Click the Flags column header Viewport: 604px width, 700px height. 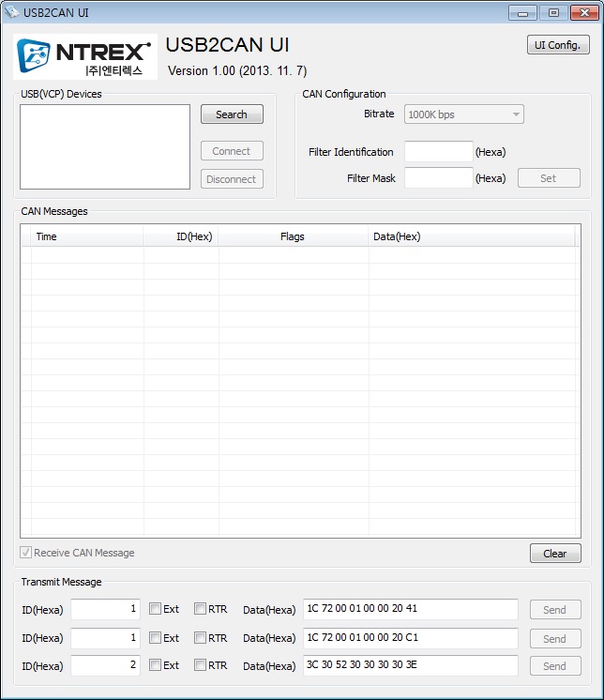293,236
